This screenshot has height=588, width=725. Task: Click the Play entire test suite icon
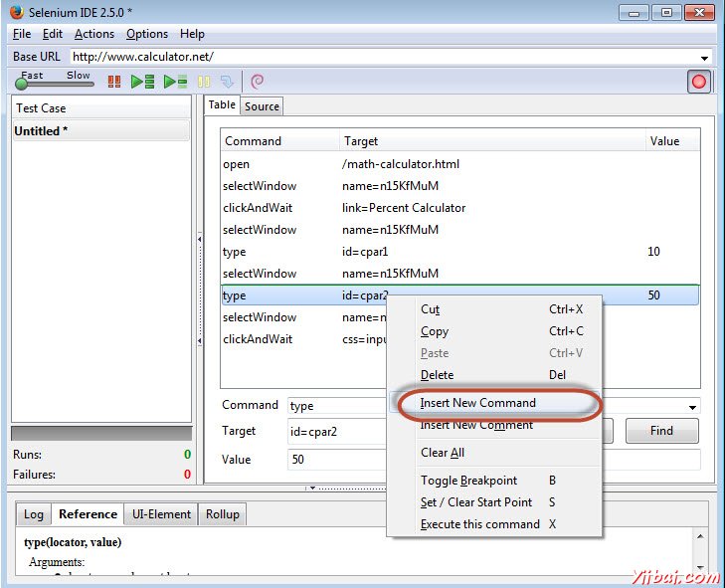coord(142,82)
